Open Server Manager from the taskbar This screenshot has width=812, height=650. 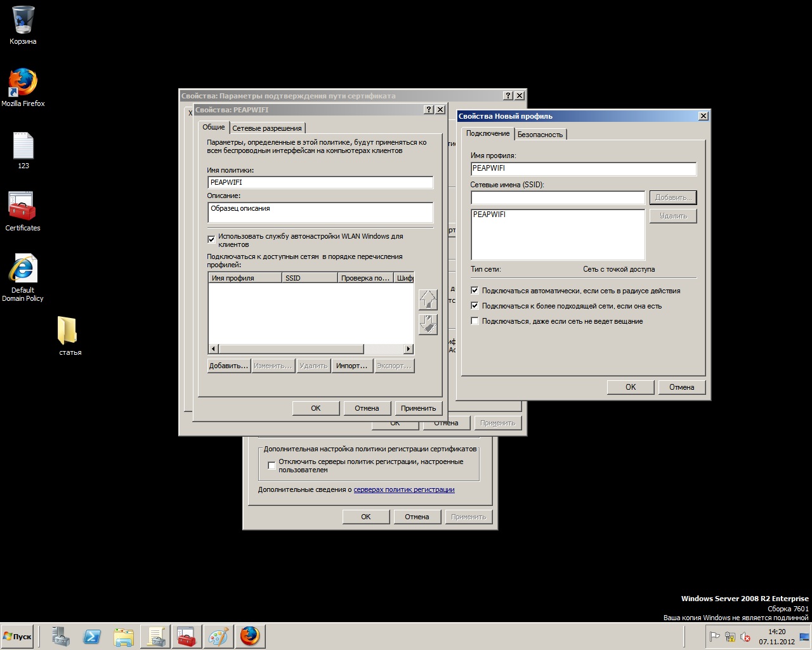[60, 636]
